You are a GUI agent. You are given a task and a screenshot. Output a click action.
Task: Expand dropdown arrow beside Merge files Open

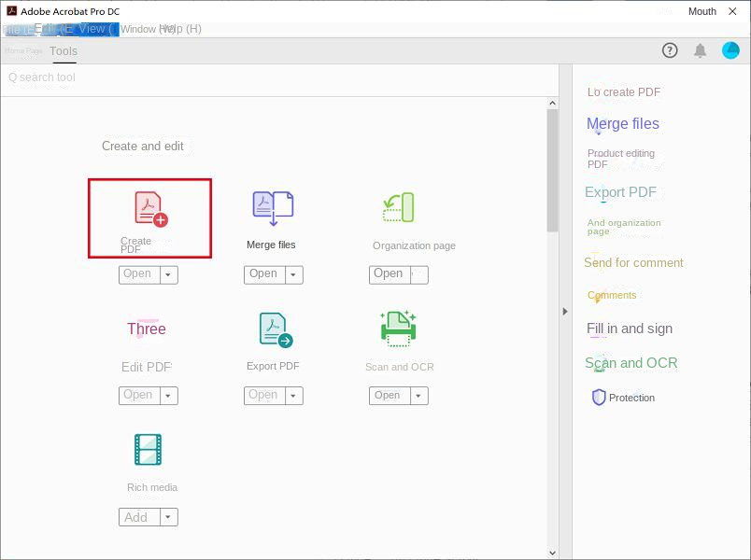pyautogui.click(x=293, y=274)
